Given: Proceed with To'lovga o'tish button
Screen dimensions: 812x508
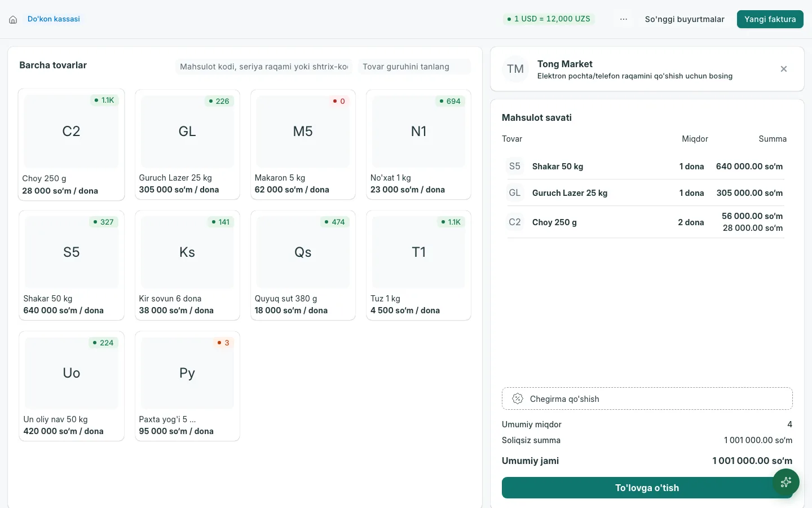Looking at the screenshot, I should tap(647, 488).
